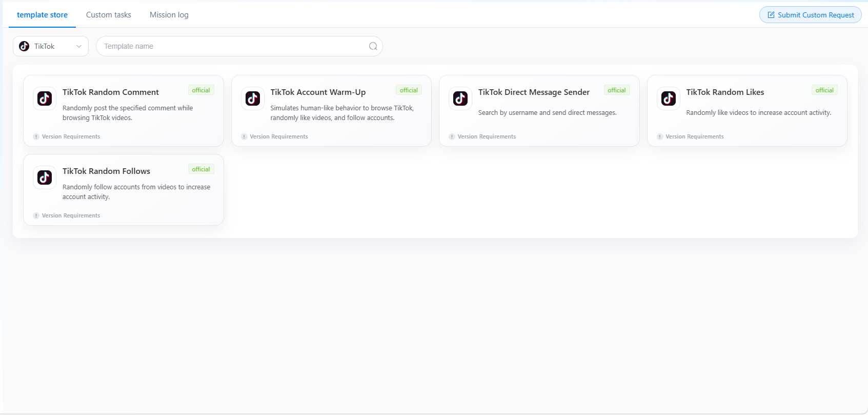Open Version Requirements for Random Comment
Screen dimensions: 868x415
click(x=71, y=136)
